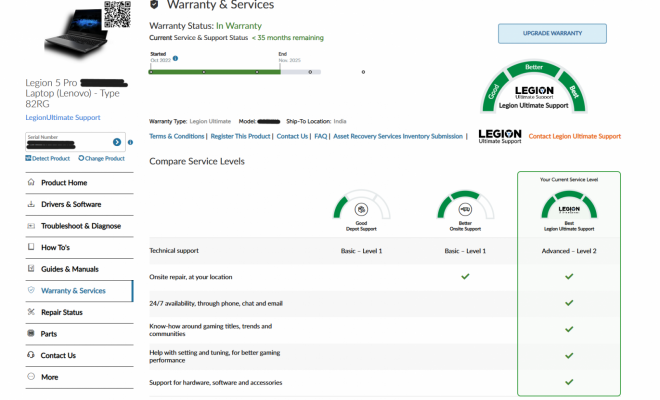Click 'Basic – Level 1' under Good Depot Support
660x400 pixels.
point(361,251)
